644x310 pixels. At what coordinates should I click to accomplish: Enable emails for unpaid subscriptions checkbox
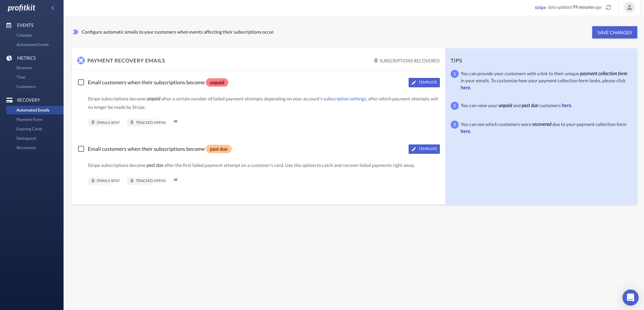[x=81, y=82]
